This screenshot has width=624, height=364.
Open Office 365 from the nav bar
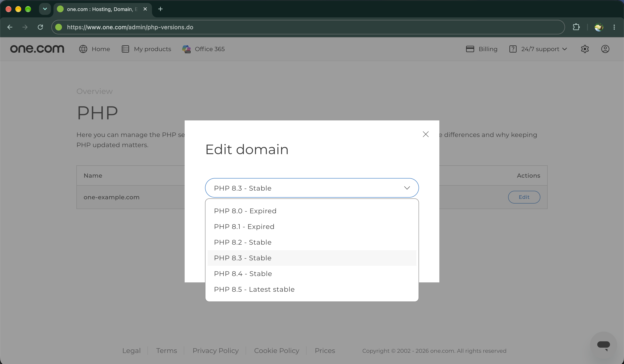click(203, 49)
